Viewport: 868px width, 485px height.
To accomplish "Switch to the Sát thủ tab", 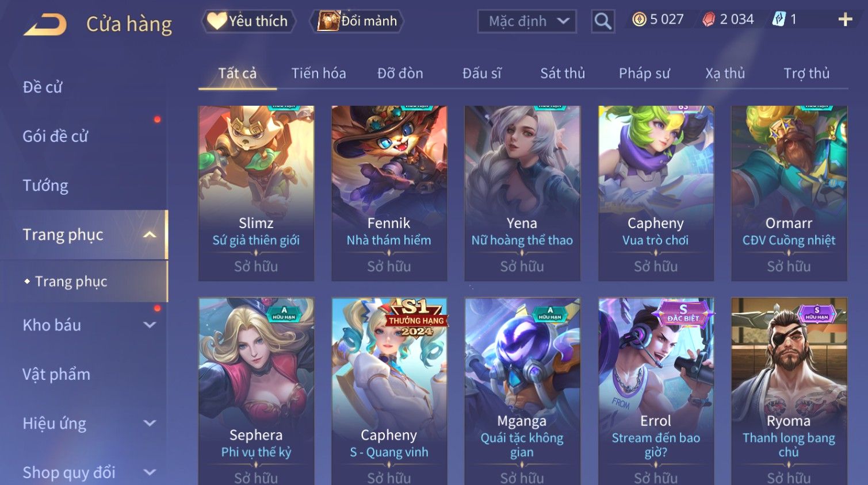I will (563, 74).
